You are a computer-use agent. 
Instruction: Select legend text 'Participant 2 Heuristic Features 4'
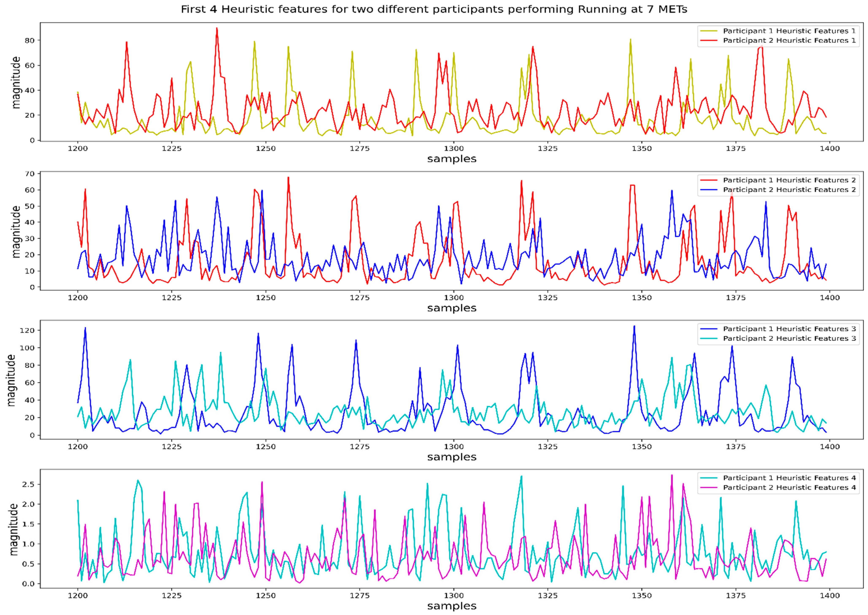click(x=789, y=487)
